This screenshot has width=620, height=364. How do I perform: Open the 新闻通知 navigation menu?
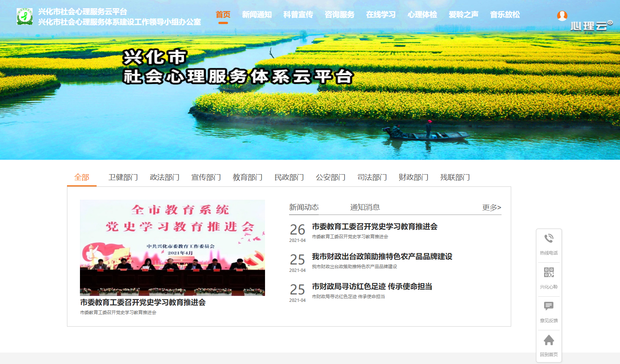pos(257,15)
